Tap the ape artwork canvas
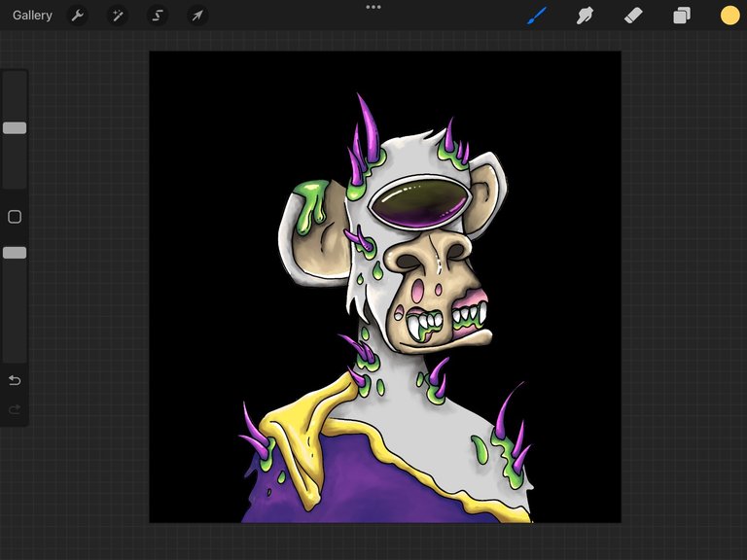 [x=385, y=287]
